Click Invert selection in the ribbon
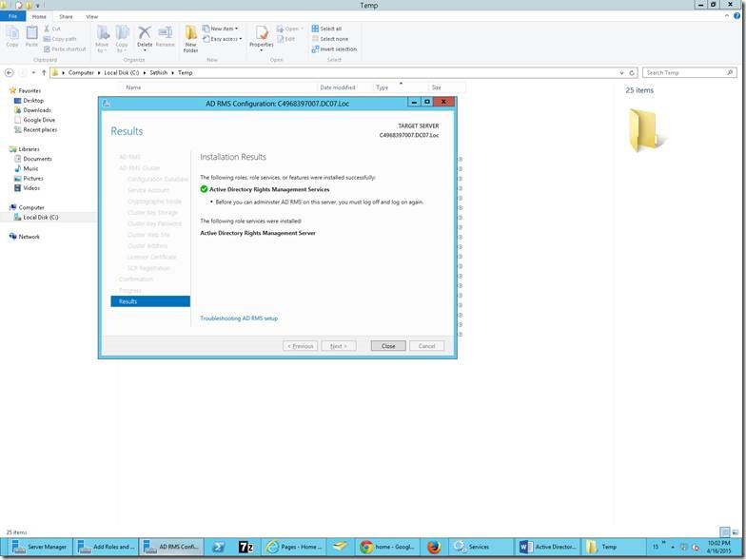 334,49
